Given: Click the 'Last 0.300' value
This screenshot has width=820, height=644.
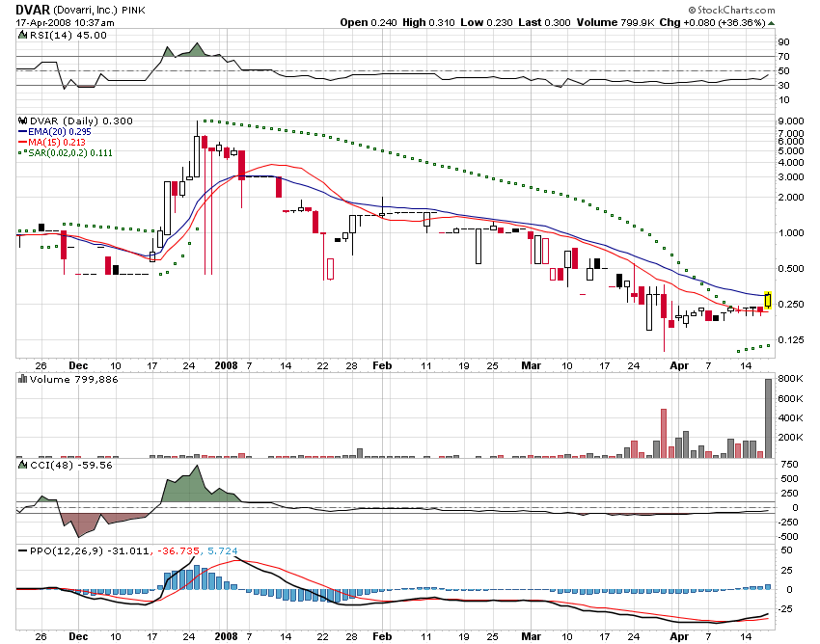Looking at the screenshot, I should pos(544,22).
